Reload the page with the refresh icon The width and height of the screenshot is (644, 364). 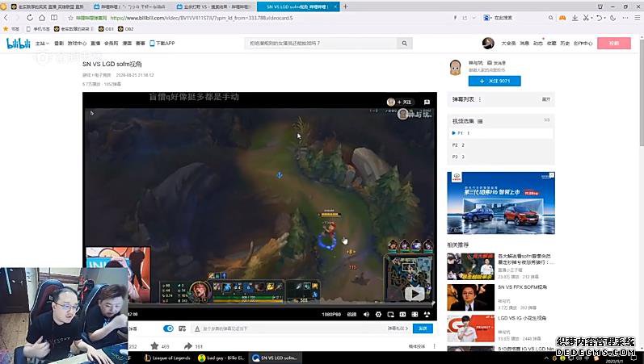(30, 18)
